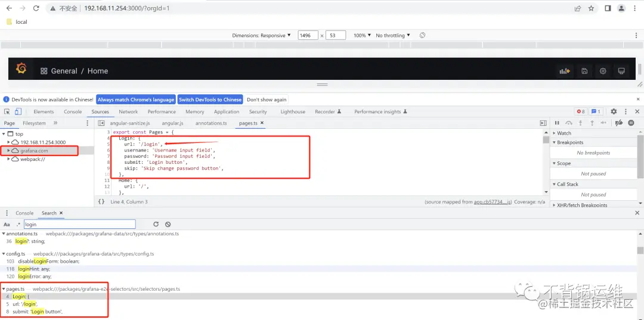Click the search input containing login
This screenshot has height=320, width=644.
click(x=79, y=225)
